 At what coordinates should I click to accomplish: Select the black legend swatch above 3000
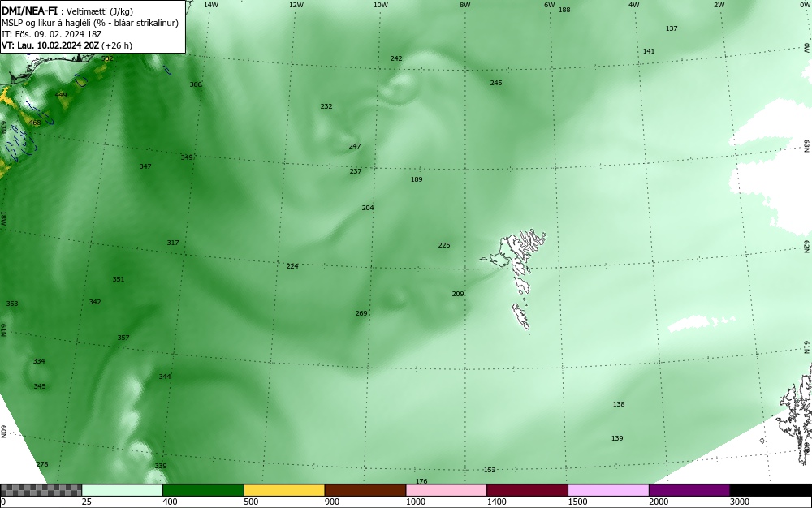coord(771,490)
